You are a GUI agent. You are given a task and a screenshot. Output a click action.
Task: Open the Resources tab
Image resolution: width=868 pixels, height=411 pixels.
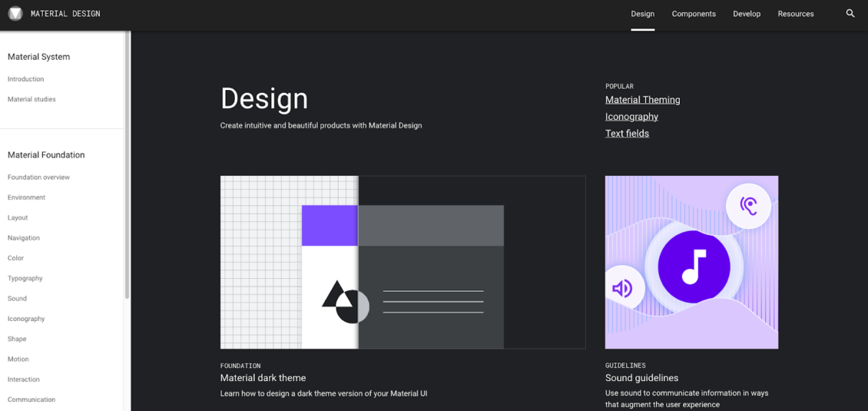[x=796, y=14]
